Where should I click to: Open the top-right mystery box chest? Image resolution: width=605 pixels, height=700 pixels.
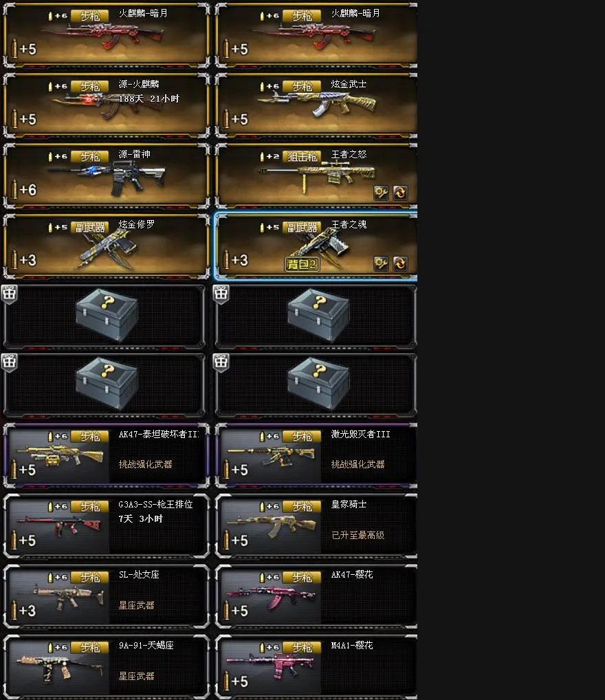(318, 314)
